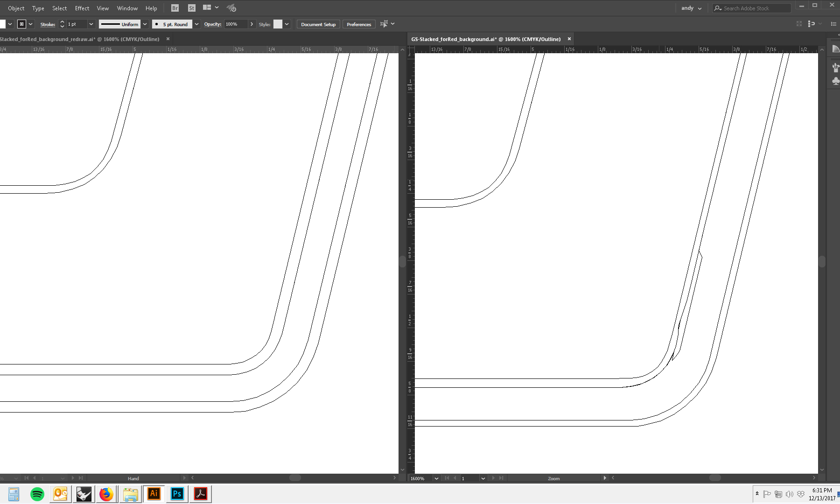
Task: Click the align to selection icon
Action: 384,24
